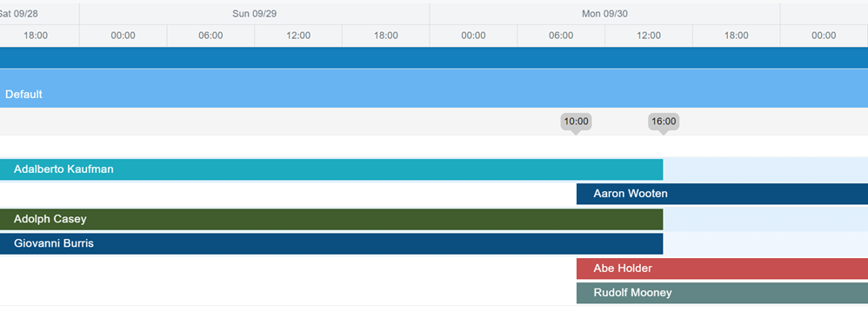This screenshot has width=868, height=318.
Task: Click the Mon 09/30 date header
Action: 605,14
